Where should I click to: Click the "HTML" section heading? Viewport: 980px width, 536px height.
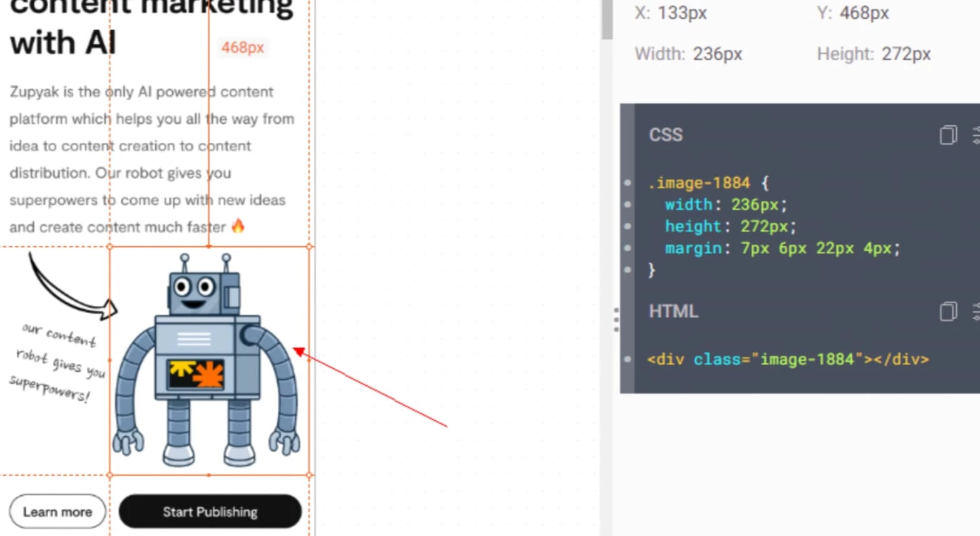tap(673, 311)
